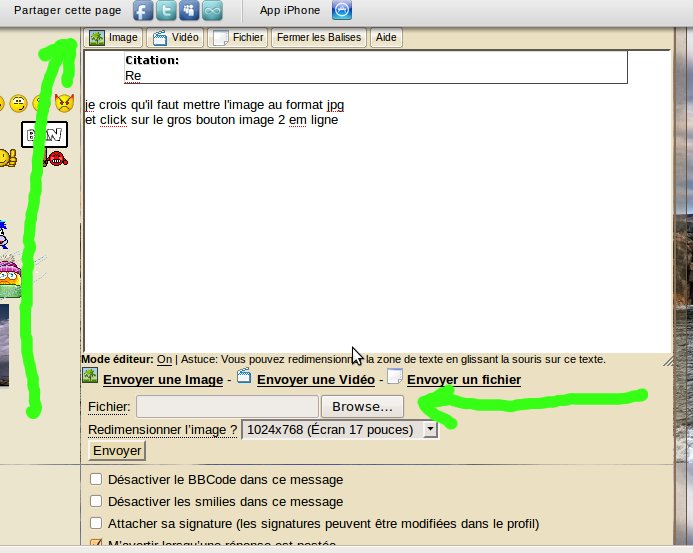Open the Aide toolbar button
Viewport: 693px width, 553px height.
386,38
